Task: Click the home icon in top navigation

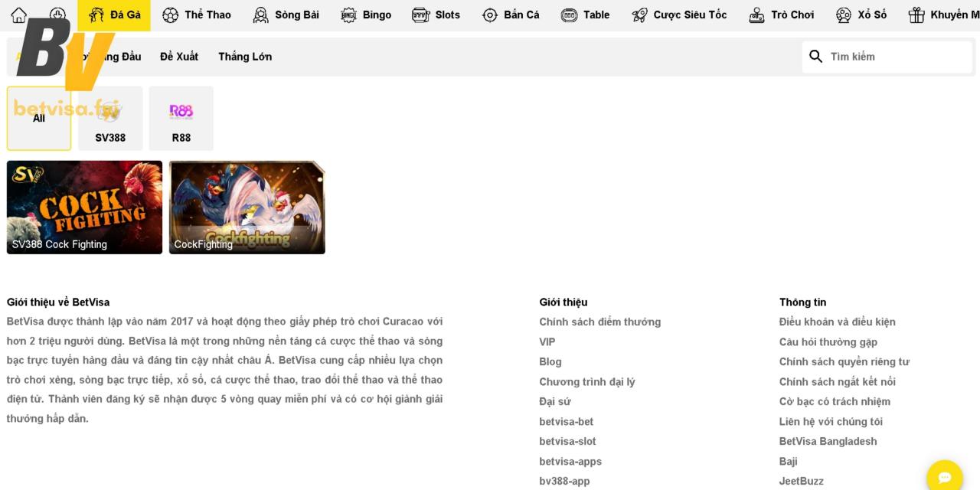Action: coord(19,15)
